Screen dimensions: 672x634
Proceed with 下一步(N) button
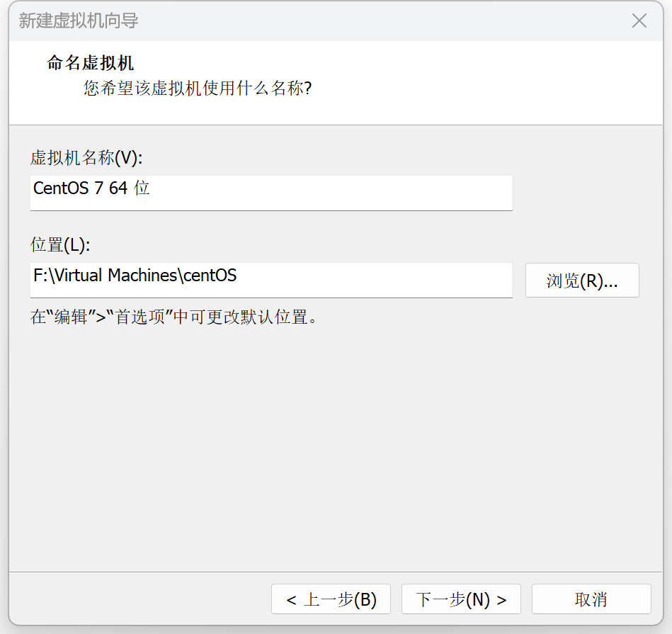pos(461,599)
